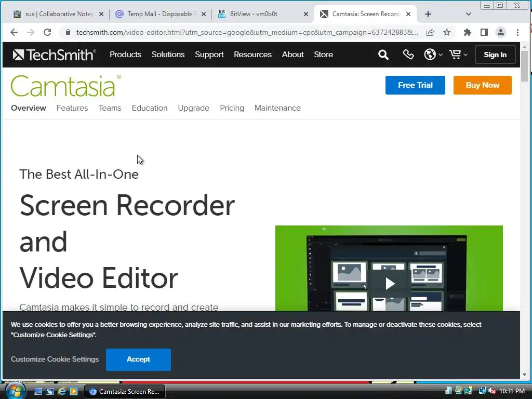532x399 pixels.
Task: Click the Sign In button
Action: coord(495,55)
